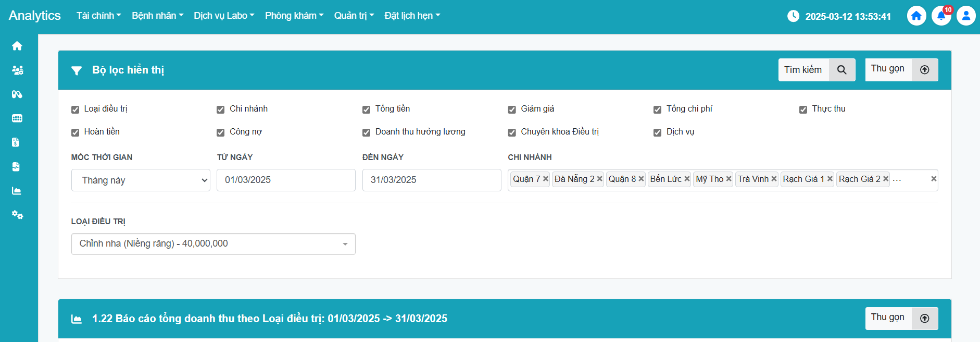
Task: Click the home icon in left sidebar
Action: [x=17, y=46]
